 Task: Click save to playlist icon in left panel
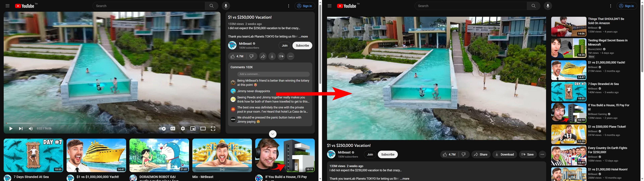point(281,56)
